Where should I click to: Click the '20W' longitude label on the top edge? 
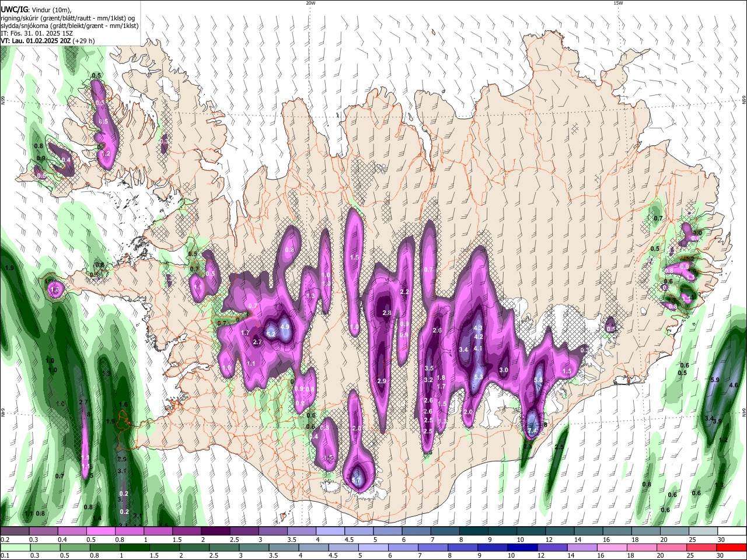(x=310, y=3)
